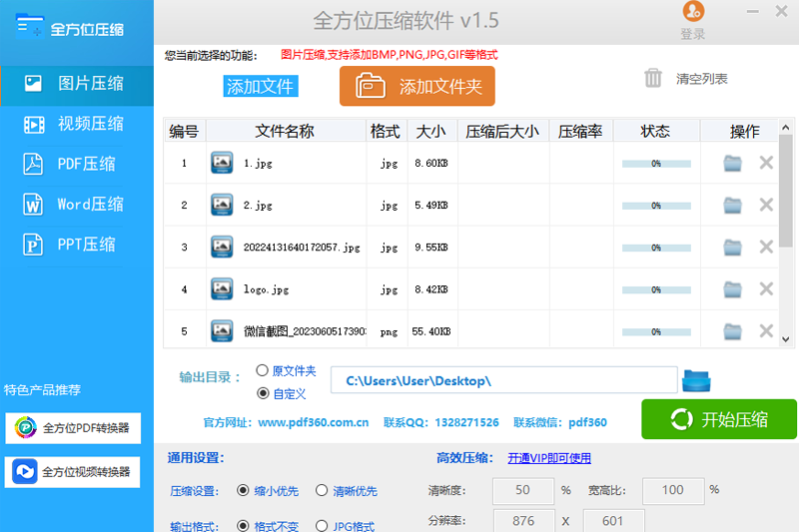
Task: Click the green 开始压缩 button
Action: pos(719,419)
